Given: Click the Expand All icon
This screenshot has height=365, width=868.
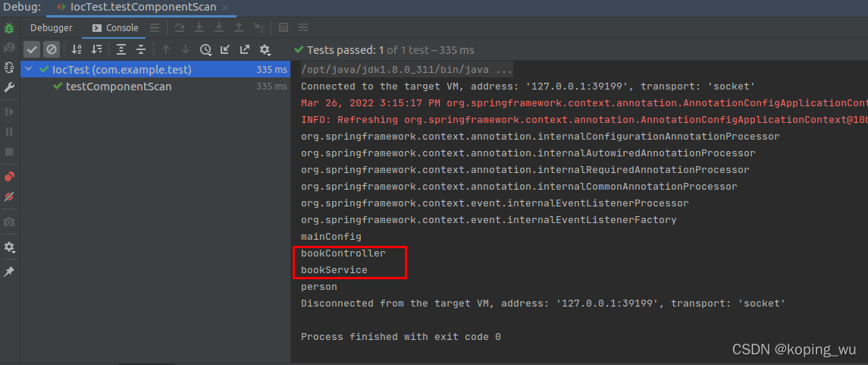Looking at the screenshot, I should point(121,49).
